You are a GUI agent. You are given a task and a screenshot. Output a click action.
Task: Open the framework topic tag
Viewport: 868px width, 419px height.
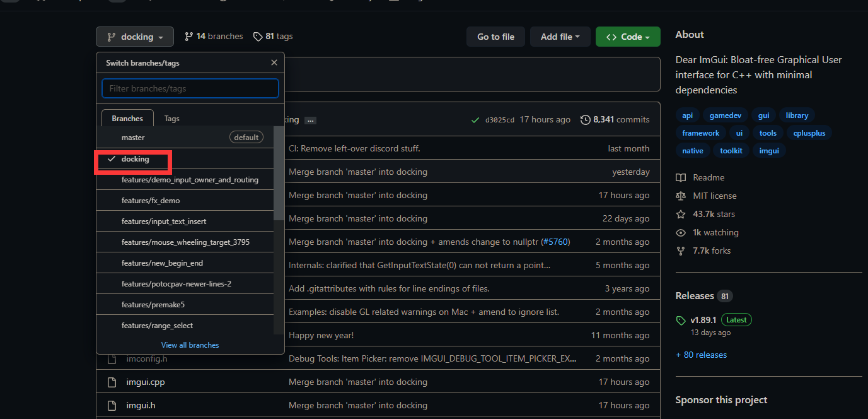pos(700,133)
